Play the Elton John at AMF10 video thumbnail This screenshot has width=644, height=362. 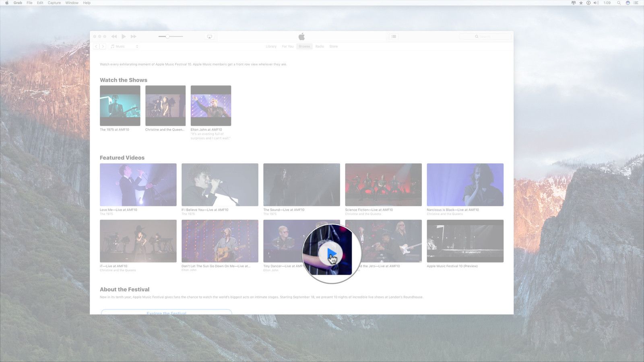click(211, 105)
